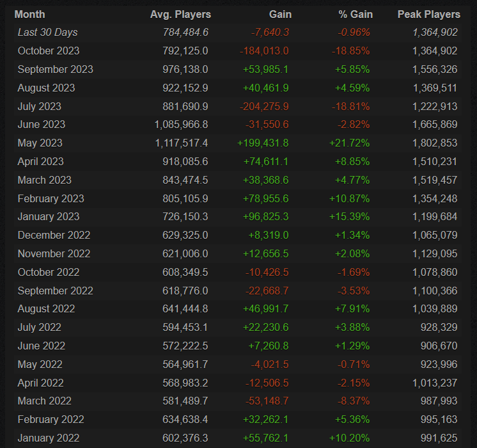This screenshot has height=448, width=477.
Task: Click the percent gain +21.72%
Action: click(x=350, y=143)
